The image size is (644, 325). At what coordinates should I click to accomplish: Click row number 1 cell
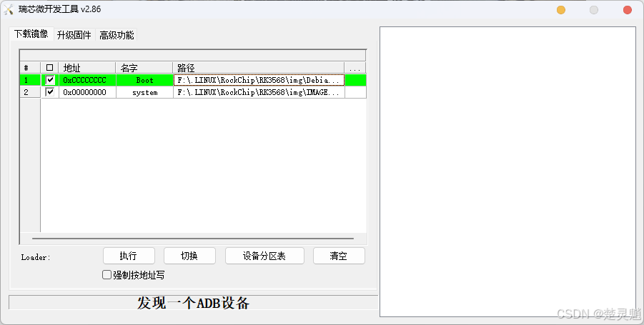pyautogui.click(x=30, y=80)
